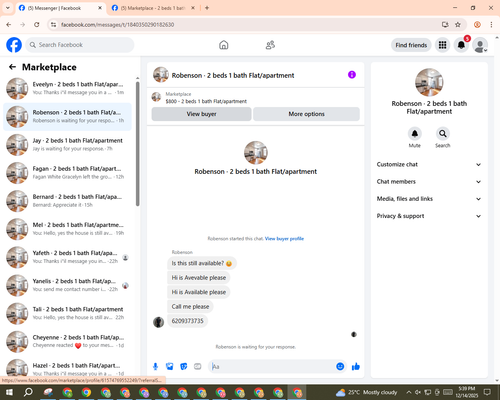Bookmark this page with the star
Screen dimensions: 500x400
click(x=458, y=25)
